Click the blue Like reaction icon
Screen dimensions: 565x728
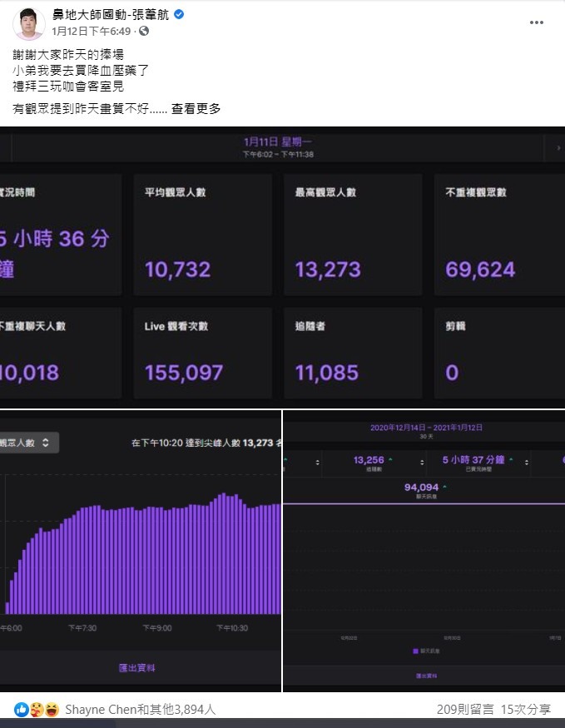click(22, 709)
